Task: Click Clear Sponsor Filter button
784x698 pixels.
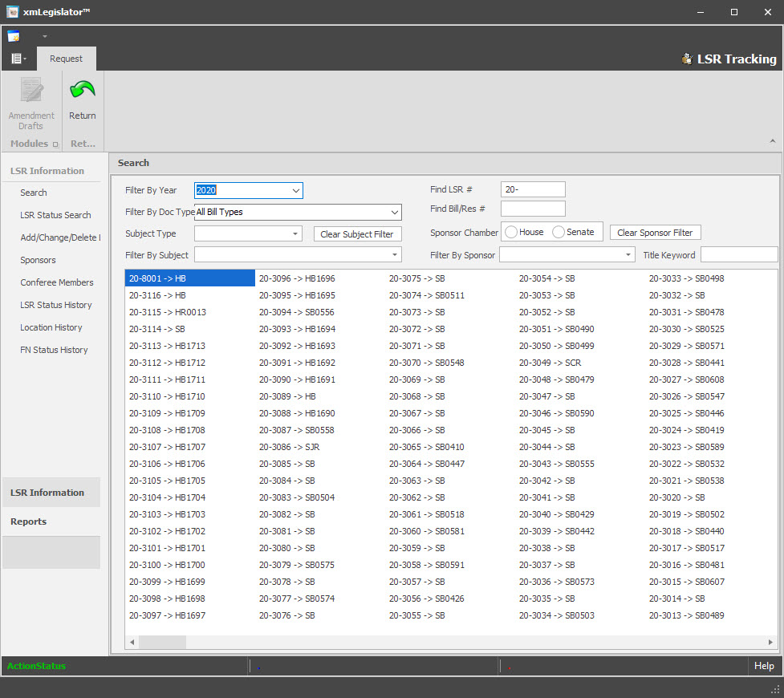Action: point(655,233)
